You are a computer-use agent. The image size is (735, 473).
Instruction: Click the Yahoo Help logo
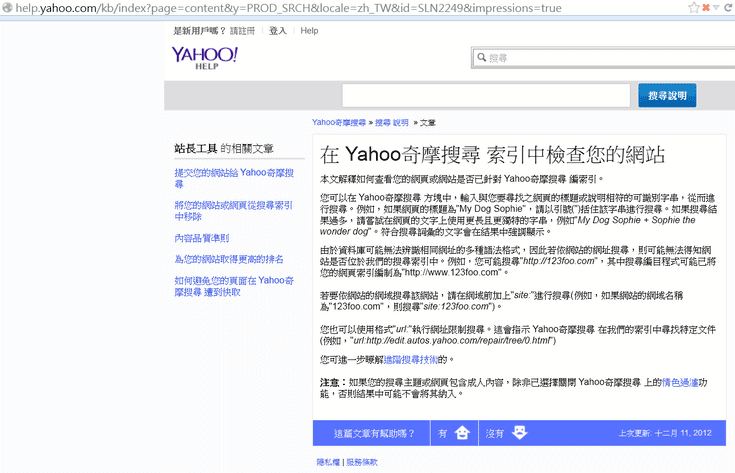click(x=204, y=58)
